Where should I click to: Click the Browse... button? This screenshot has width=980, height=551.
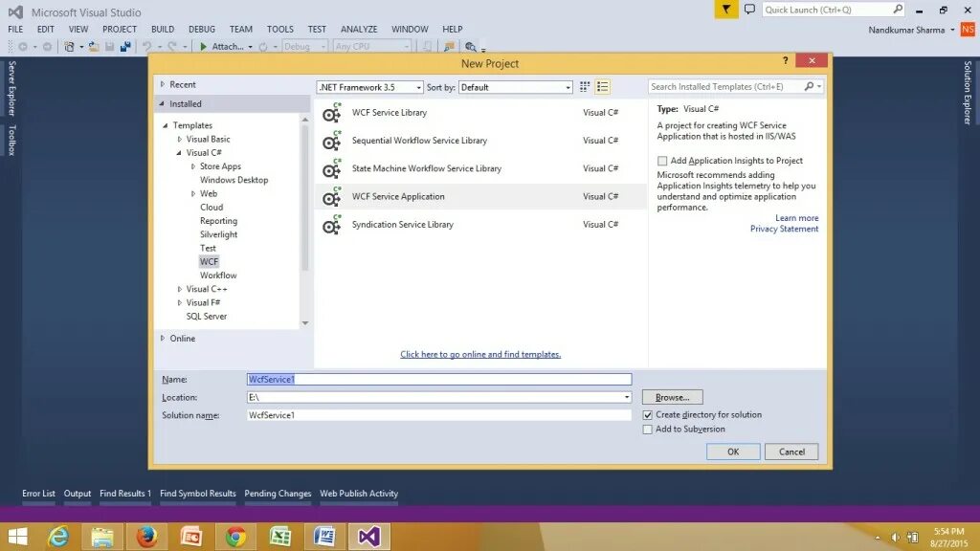pos(673,397)
